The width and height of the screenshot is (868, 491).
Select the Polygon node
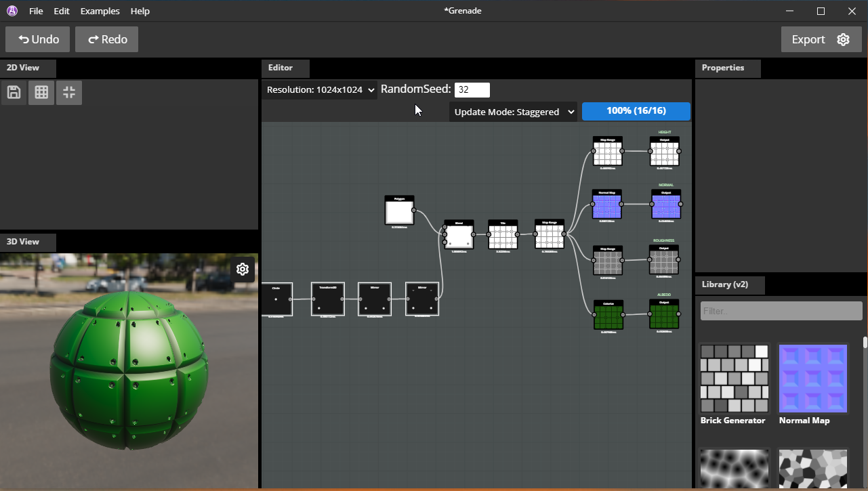399,212
